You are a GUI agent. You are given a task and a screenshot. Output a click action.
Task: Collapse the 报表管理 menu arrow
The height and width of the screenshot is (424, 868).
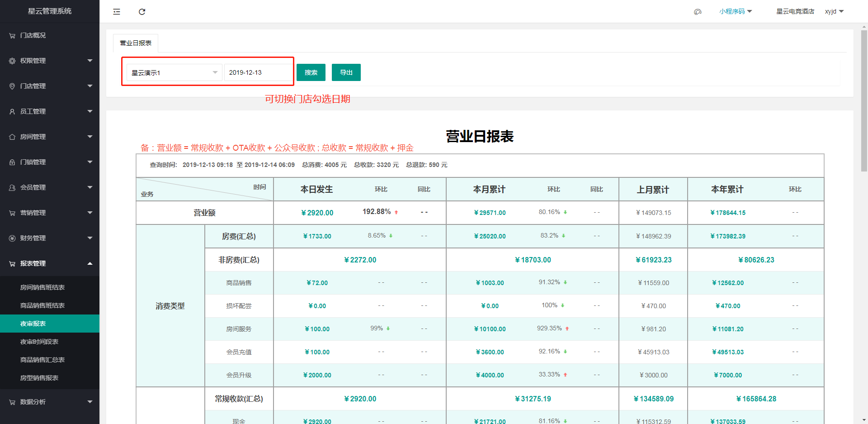[90, 263]
